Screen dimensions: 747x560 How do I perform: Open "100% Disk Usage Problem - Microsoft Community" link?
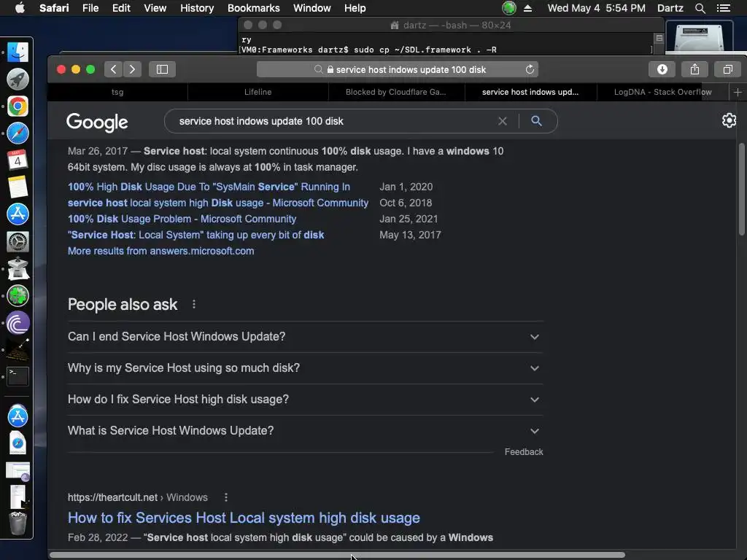click(x=182, y=219)
